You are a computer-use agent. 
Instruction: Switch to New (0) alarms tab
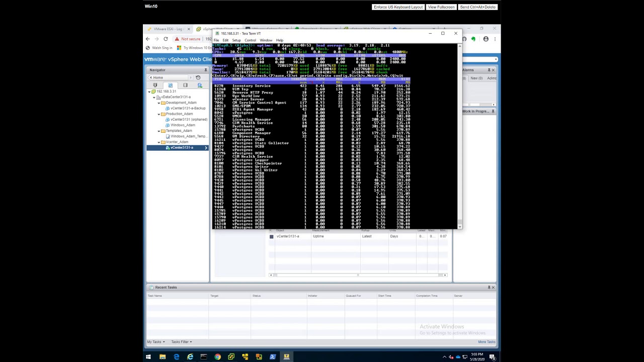coord(476,78)
